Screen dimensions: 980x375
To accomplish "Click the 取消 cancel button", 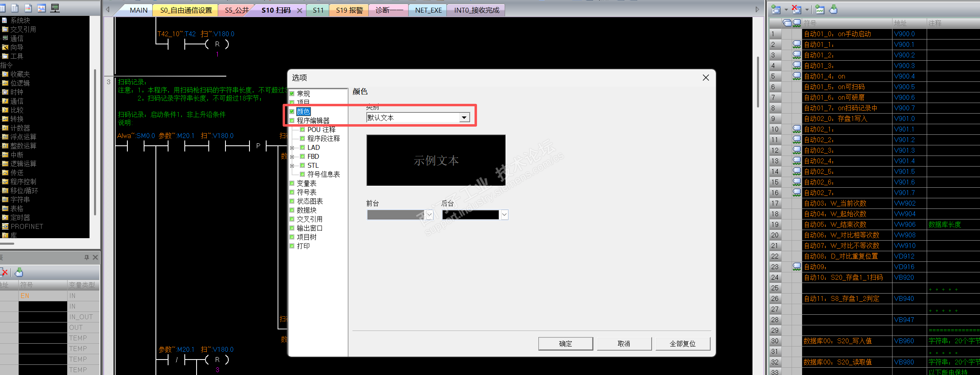I will (624, 344).
